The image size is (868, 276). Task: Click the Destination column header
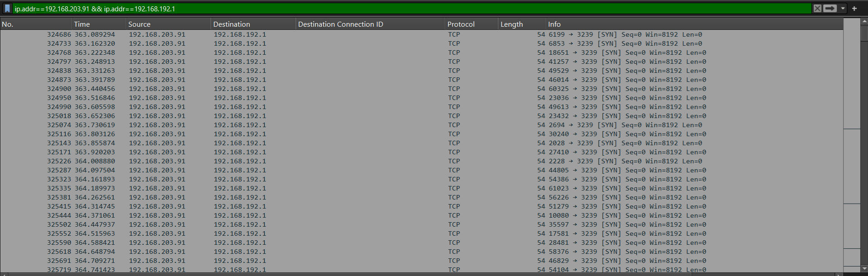(x=253, y=24)
